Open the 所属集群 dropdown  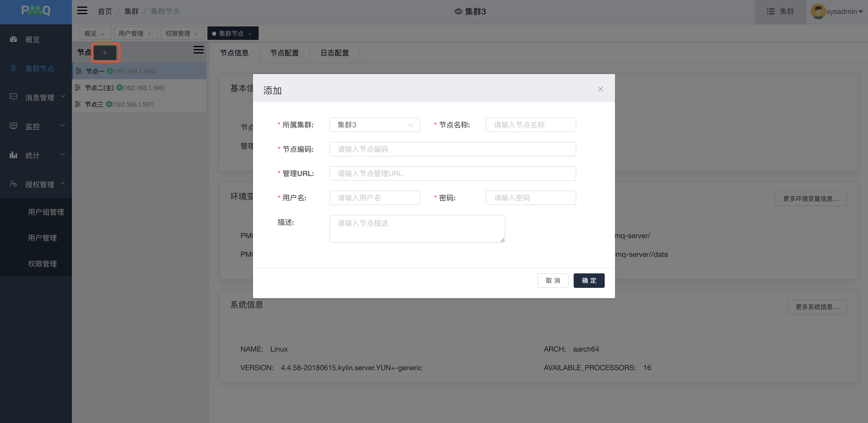374,125
